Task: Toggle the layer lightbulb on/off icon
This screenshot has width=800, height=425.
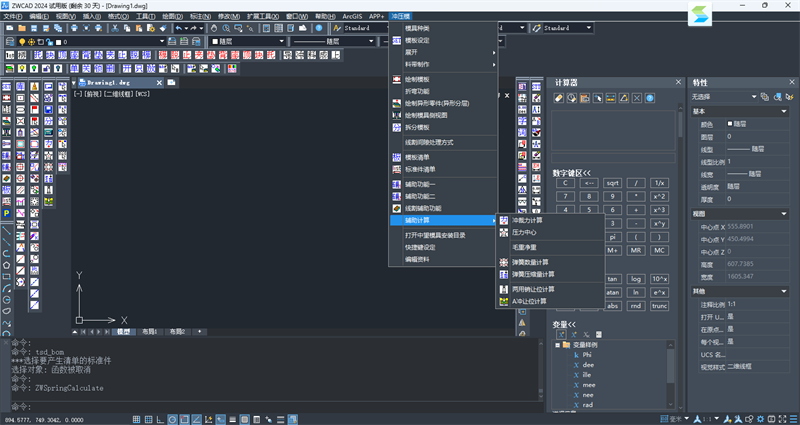Action: 23,42
